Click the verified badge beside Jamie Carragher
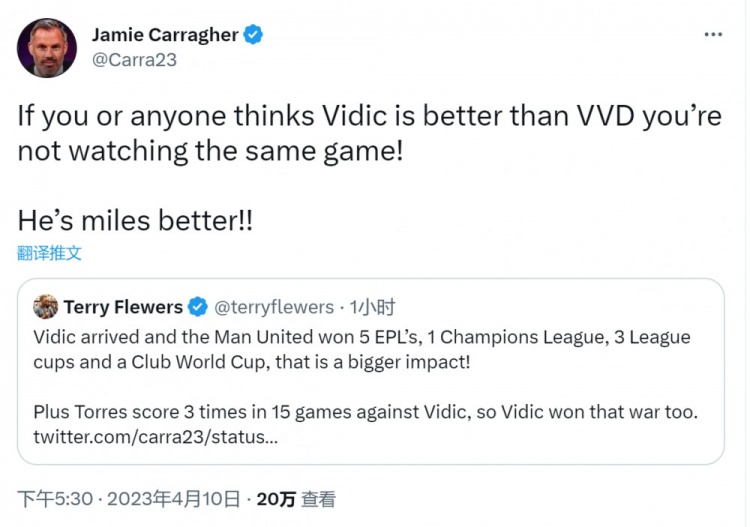This screenshot has height=527, width=750. tap(253, 35)
